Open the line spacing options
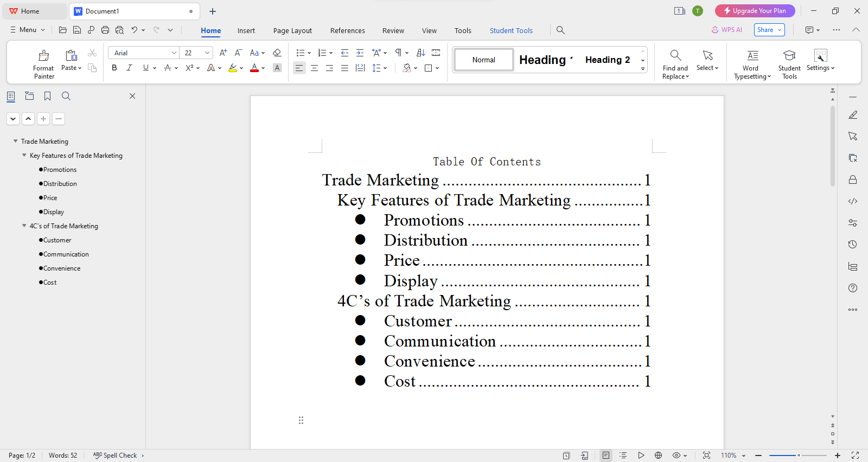 [379, 68]
